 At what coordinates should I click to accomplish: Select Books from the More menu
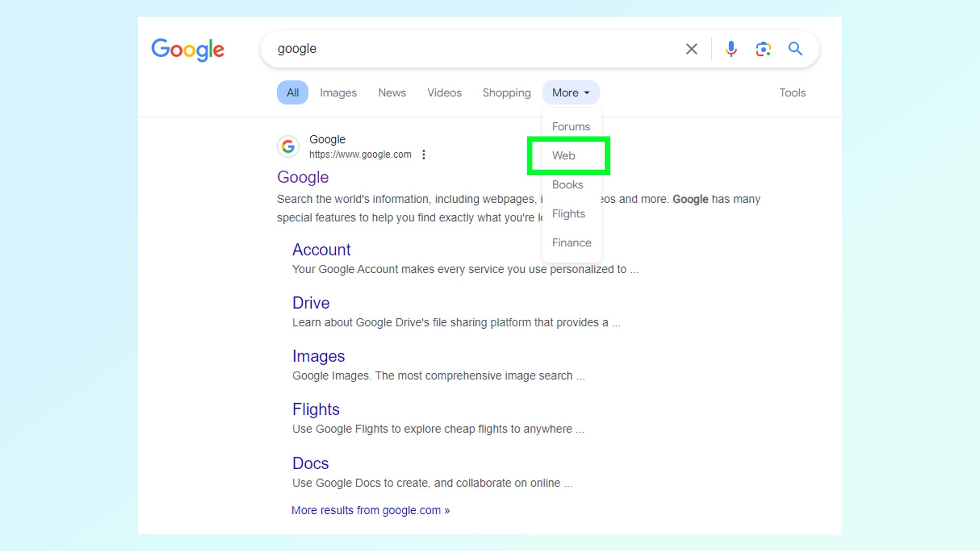tap(567, 185)
